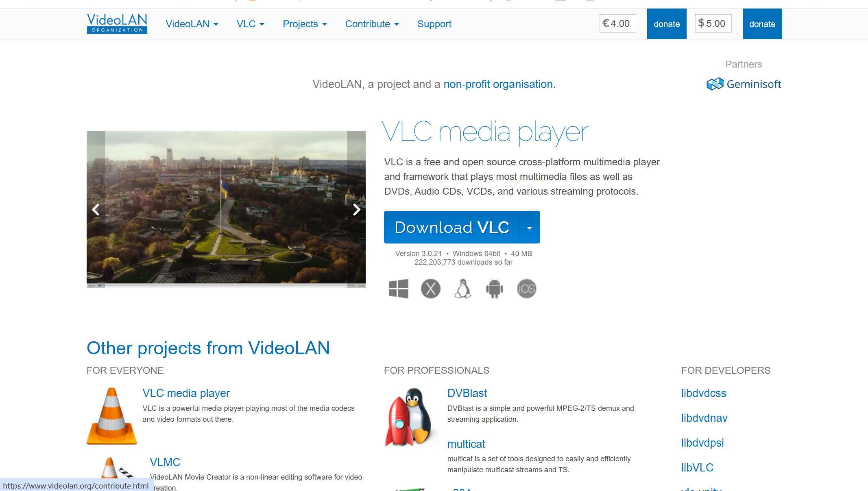Expand the Projects navigation menu
Viewport: 868px width, 491px height.
[x=305, y=24]
